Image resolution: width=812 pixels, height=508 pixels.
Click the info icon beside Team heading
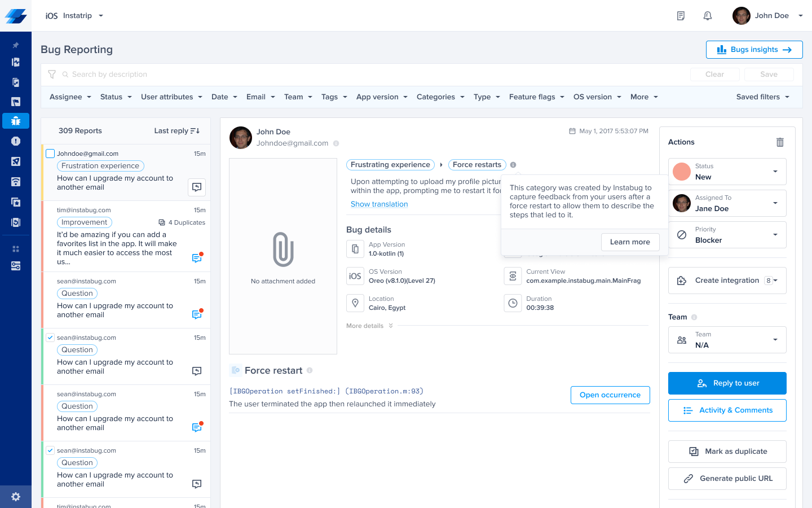tap(694, 317)
